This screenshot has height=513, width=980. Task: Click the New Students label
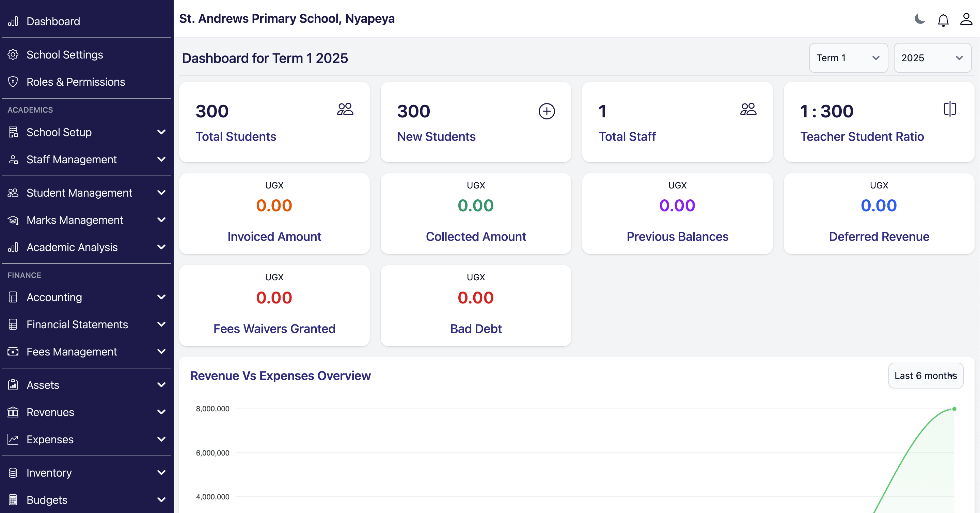[x=436, y=137]
